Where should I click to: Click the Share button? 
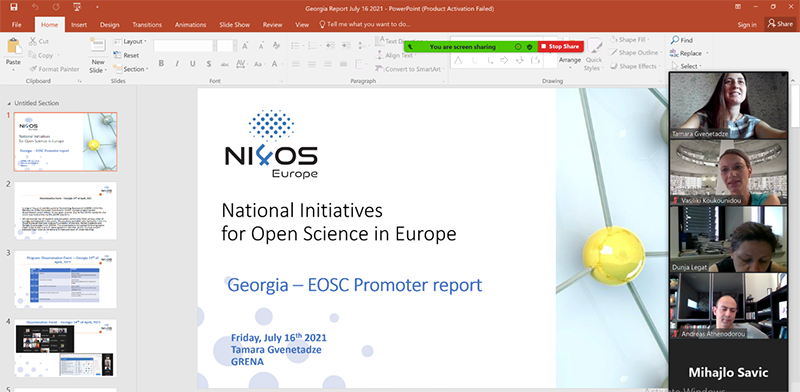click(x=780, y=24)
